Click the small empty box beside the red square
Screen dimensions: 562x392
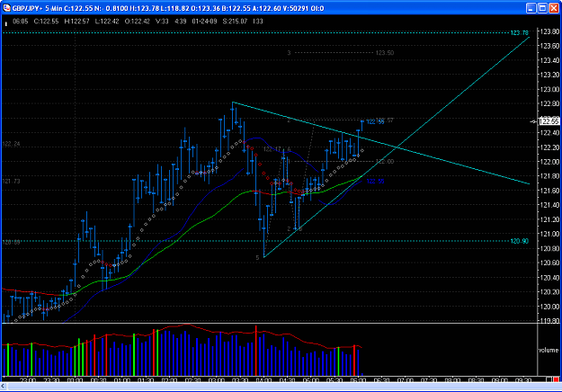click(x=549, y=379)
